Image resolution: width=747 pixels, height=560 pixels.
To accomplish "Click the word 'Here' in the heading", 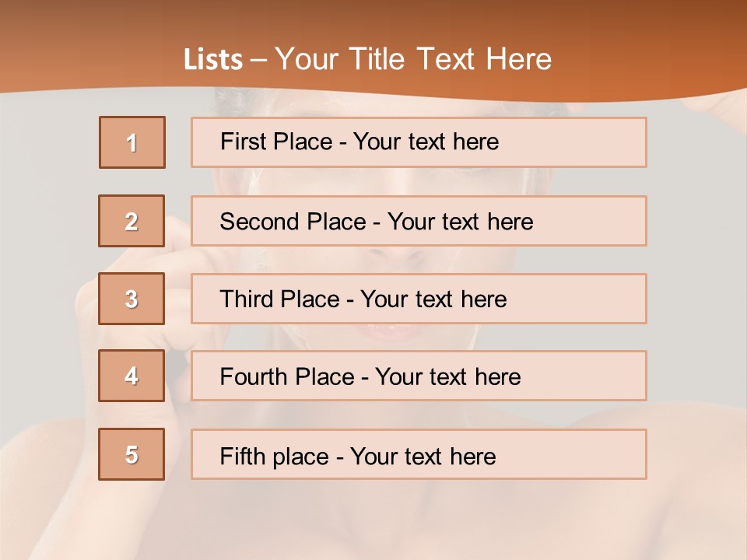I will coord(519,59).
